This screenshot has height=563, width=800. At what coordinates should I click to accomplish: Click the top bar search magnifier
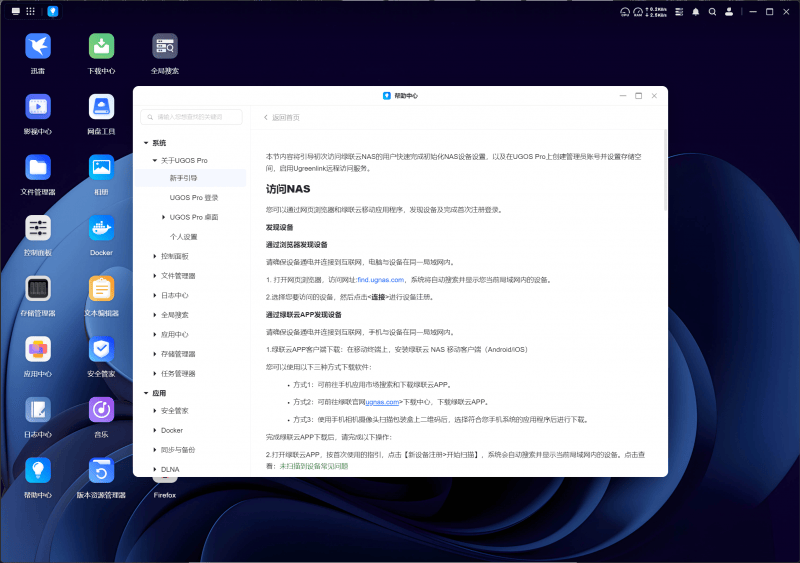pos(712,12)
